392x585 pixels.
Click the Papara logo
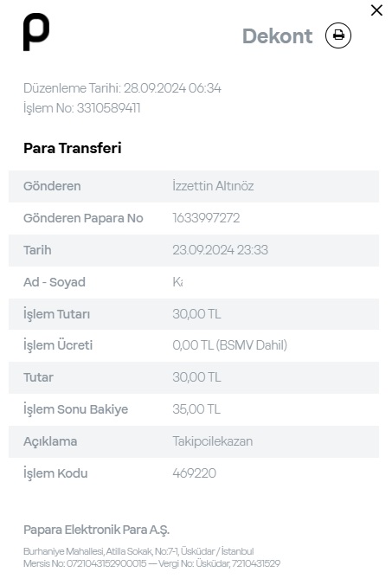(36, 32)
